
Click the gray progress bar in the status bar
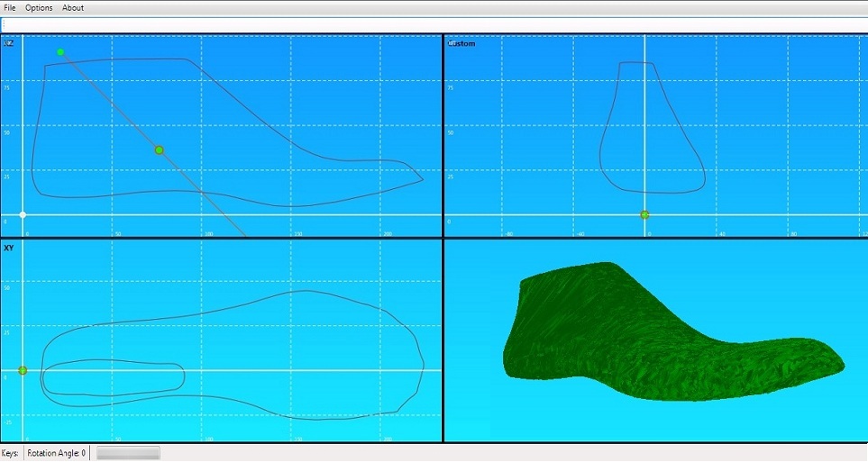tap(128, 453)
